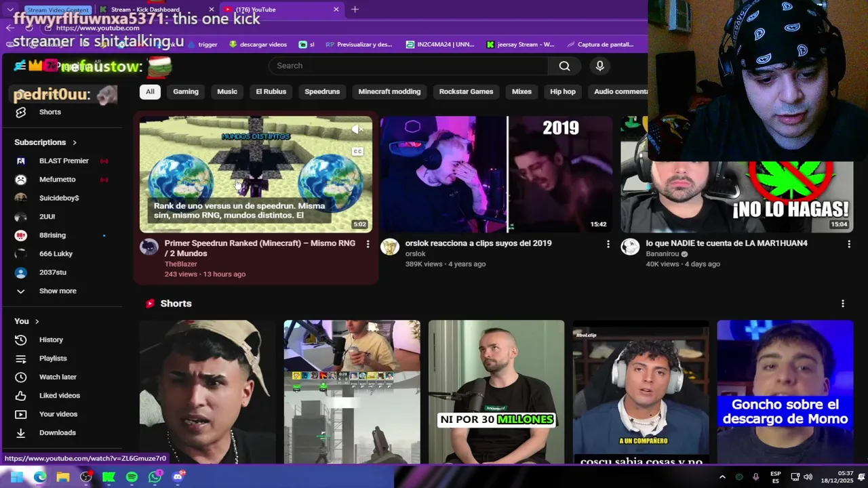Open options menu for LA MAR1HUAN4 video
This screenshot has height=488, width=868.
pos(849,244)
